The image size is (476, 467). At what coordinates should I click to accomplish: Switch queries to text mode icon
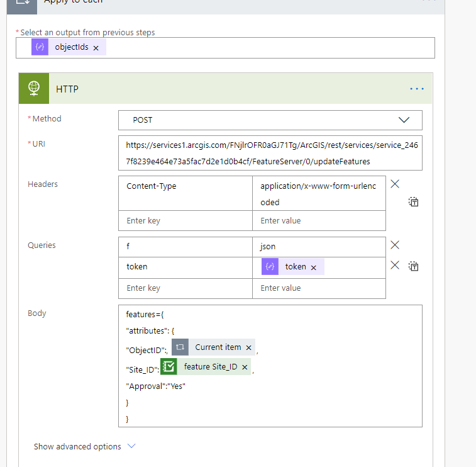[414, 267]
